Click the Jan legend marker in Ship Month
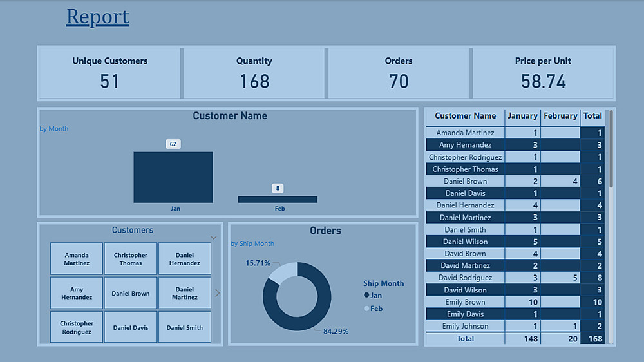This screenshot has width=644, height=362. coord(366,295)
